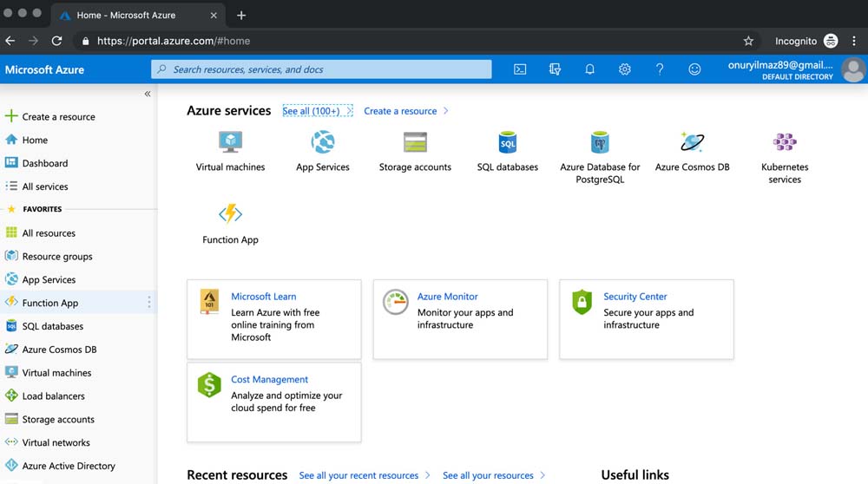Click the browser bookmark star icon
The image size is (868, 484).
(748, 41)
